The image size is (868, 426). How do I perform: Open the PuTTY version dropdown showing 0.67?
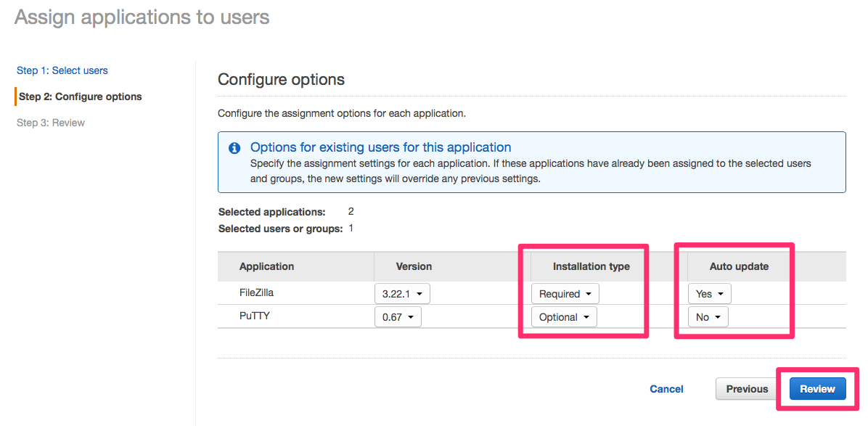tap(398, 316)
